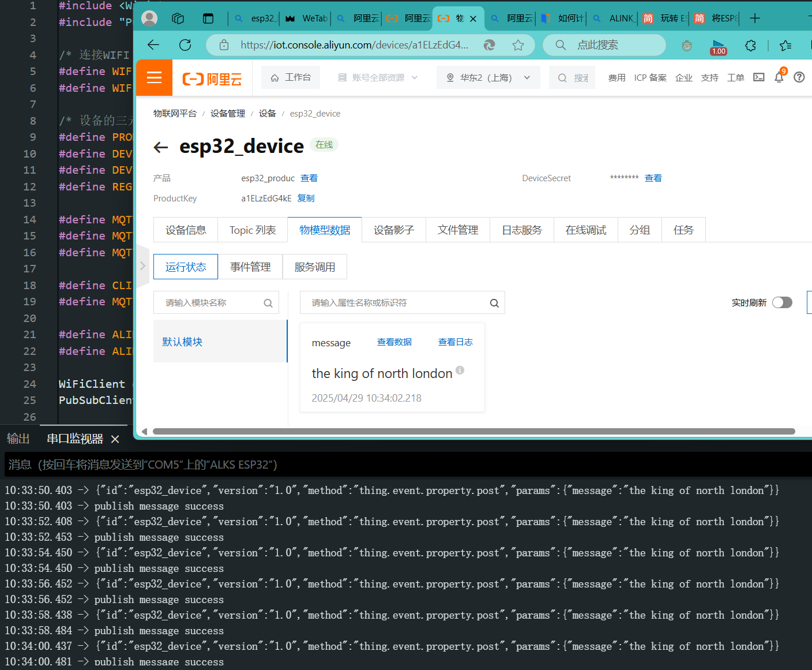
Task: Open the 企业 menu
Action: [x=684, y=78]
